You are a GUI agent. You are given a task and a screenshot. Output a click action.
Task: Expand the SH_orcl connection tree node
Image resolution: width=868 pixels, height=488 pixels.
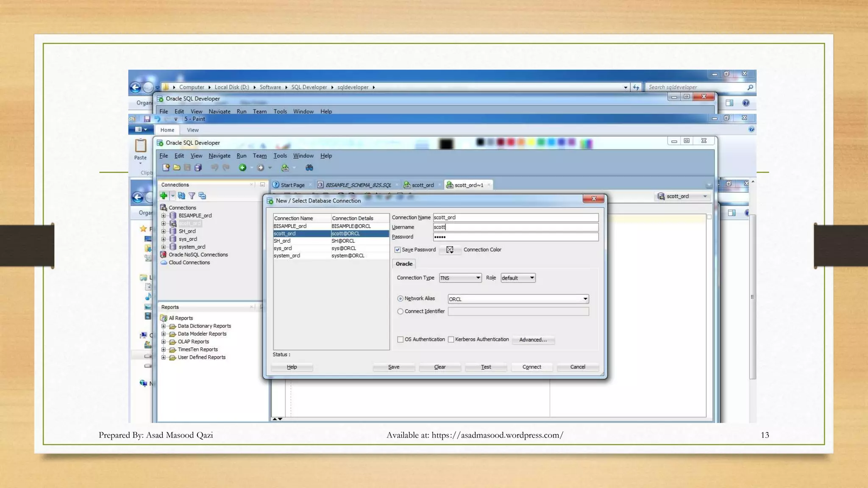[164, 231]
